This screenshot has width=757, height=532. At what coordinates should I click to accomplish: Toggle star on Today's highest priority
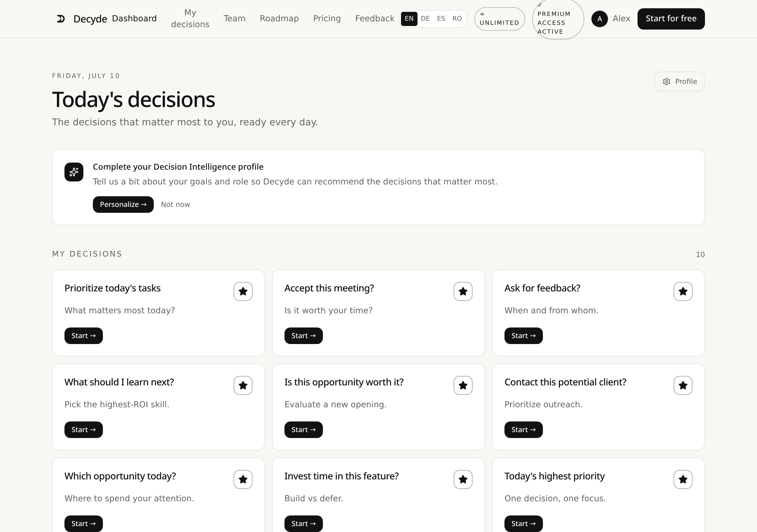click(x=683, y=479)
